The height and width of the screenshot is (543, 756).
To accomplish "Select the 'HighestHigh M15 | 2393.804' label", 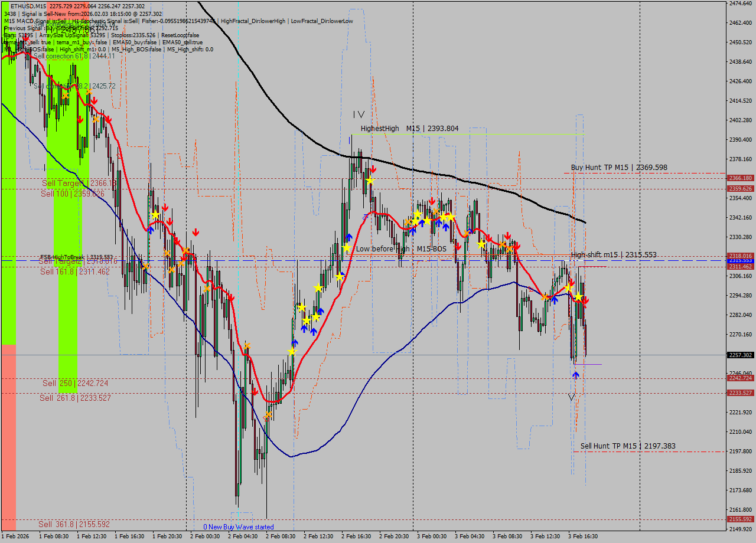I will click(409, 129).
